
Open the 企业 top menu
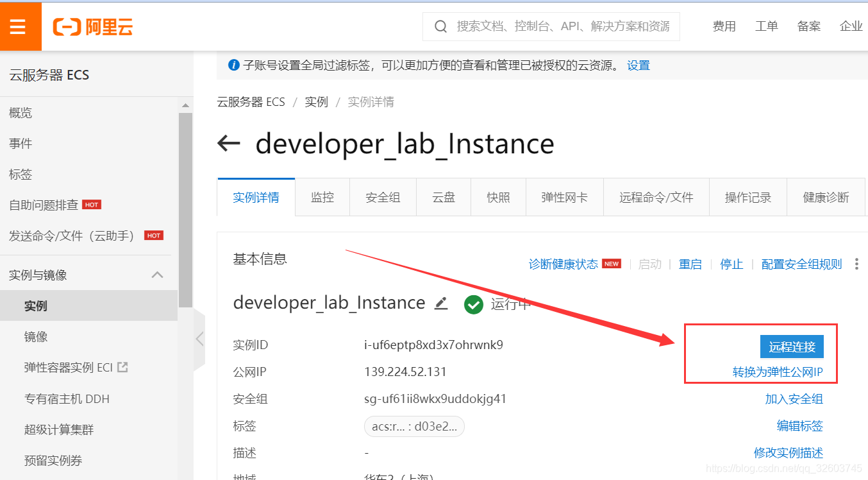[851, 26]
